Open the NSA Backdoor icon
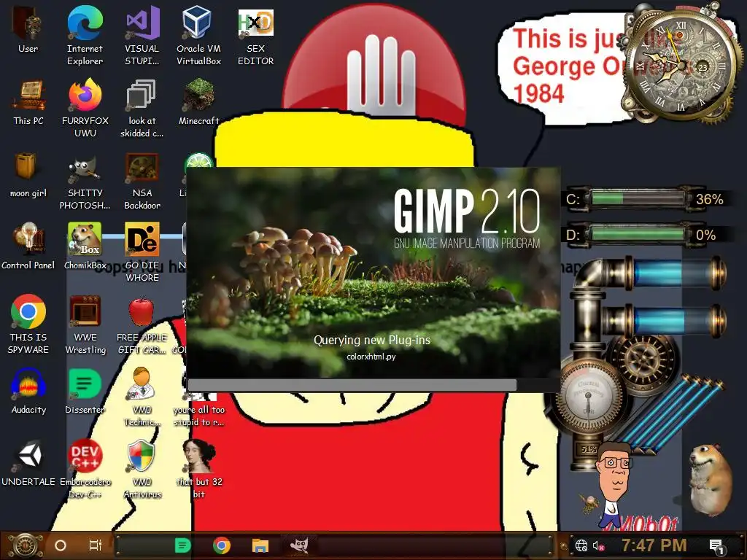Screen dimensions: 747x560 coord(142,180)
